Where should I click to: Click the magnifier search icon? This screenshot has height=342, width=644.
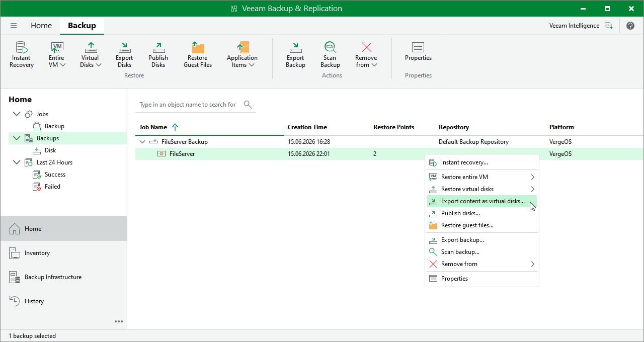(x=248, y=105)
